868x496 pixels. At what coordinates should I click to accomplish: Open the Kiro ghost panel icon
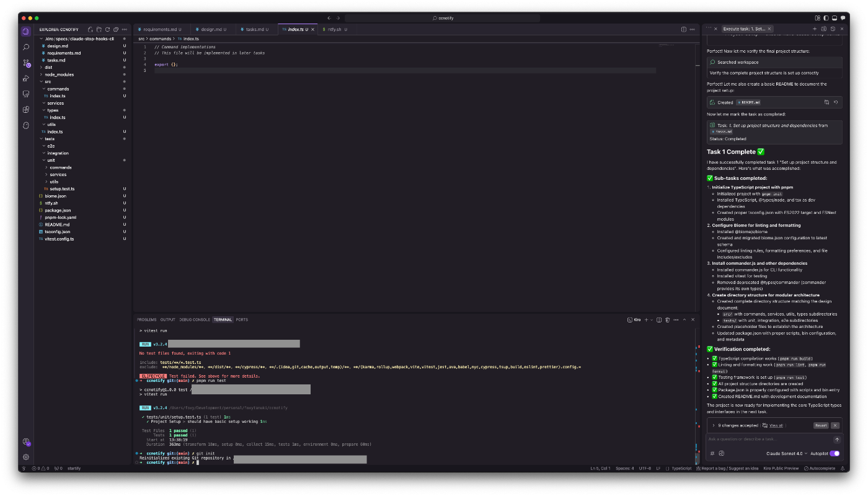click(25, 125)
